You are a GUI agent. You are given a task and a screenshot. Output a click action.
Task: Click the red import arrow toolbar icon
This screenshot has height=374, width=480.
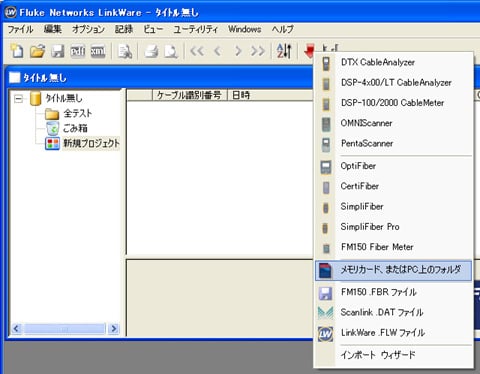(310, 51)
